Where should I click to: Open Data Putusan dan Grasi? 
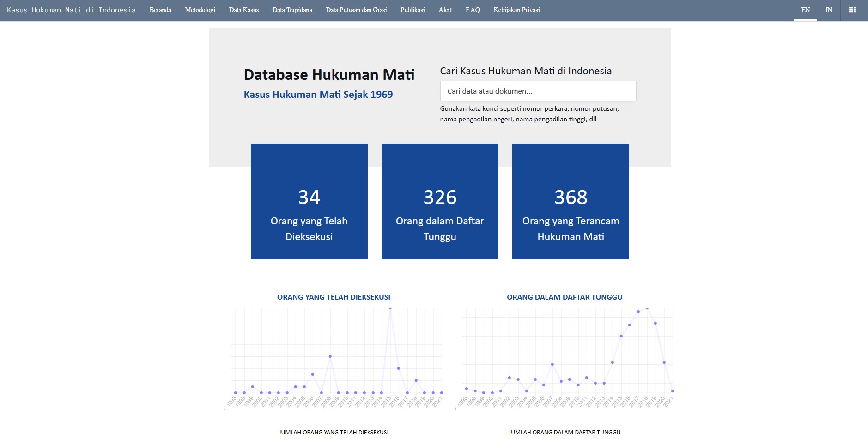[356, 10]
